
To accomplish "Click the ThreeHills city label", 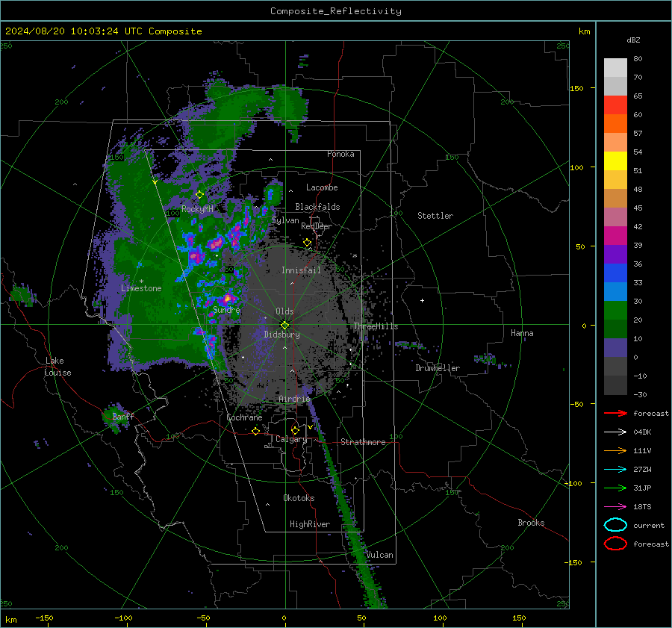I will [376, 326].
